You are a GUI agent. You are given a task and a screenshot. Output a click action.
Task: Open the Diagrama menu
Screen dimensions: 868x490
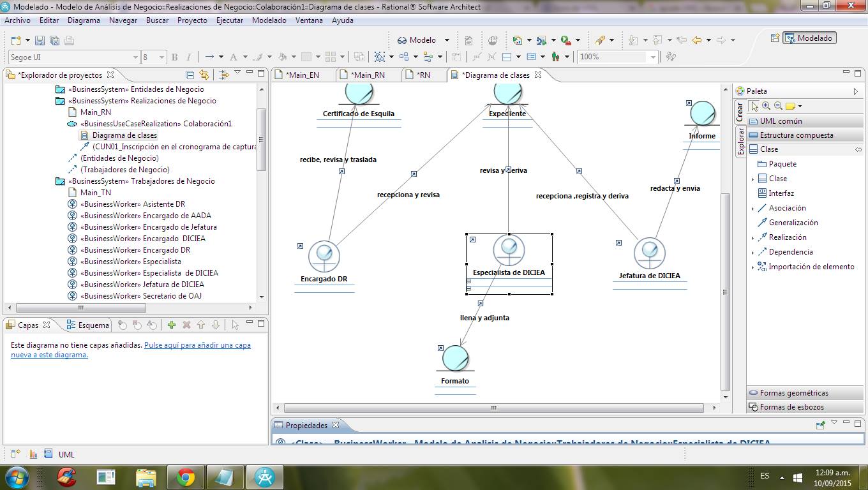[x=84, y=20]
